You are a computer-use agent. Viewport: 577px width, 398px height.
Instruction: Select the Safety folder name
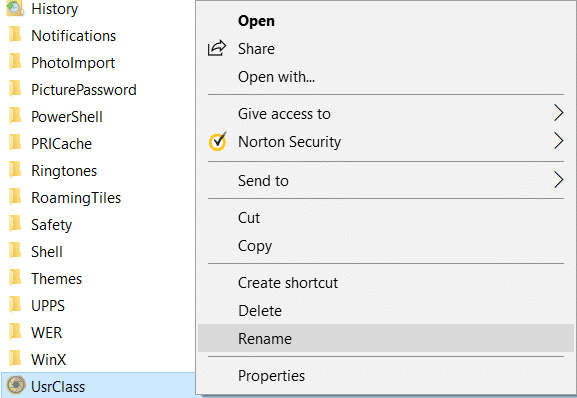pyautogui.click(x=52, y=225)
